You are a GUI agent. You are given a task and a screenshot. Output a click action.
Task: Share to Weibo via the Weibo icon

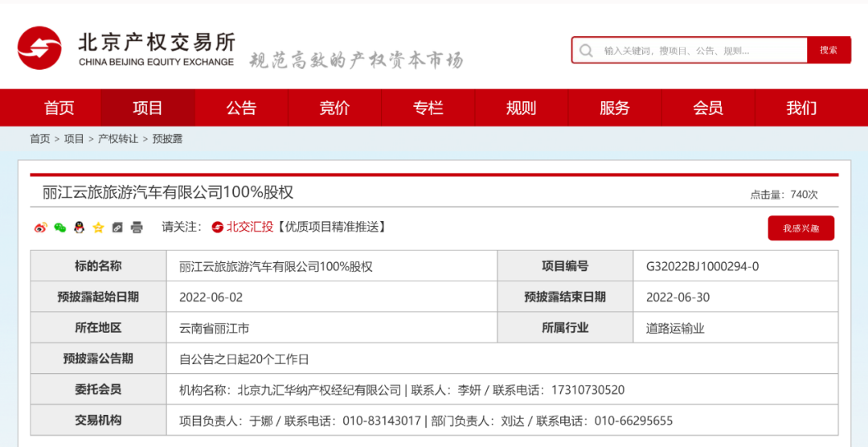point(41,228)
